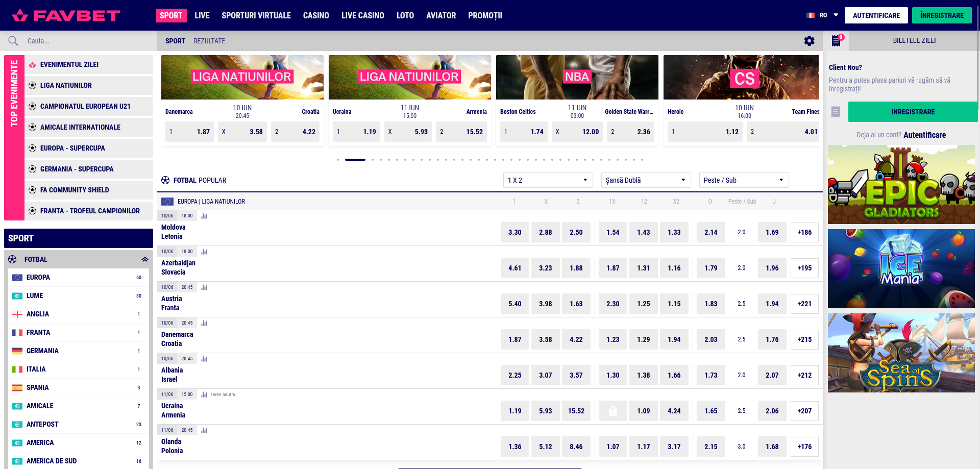Click the top ÎNREGISTRARE button

pos(942,15)
